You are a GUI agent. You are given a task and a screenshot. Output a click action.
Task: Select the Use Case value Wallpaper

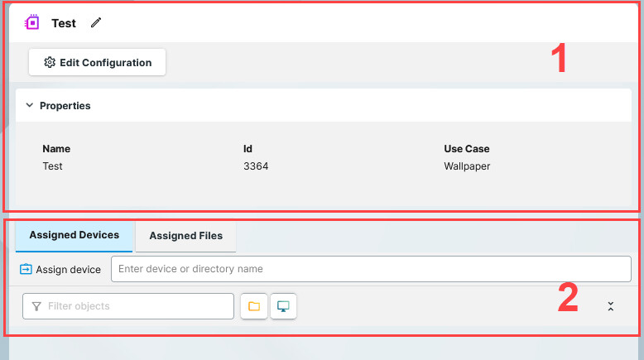tap(467, 166)
